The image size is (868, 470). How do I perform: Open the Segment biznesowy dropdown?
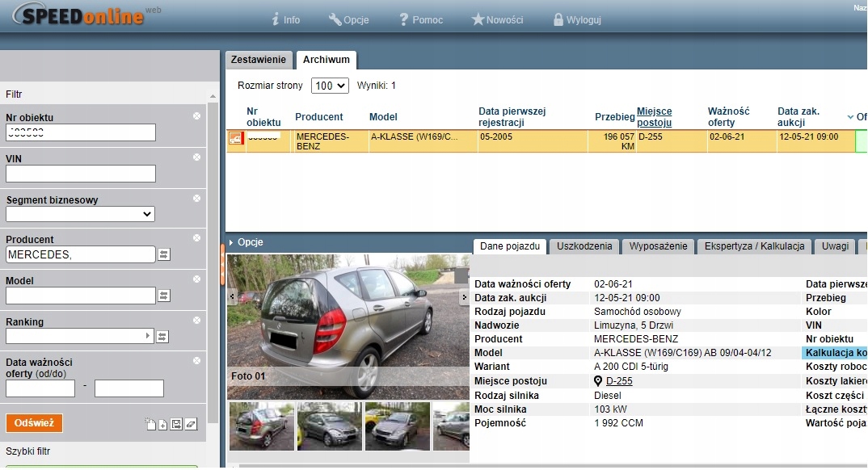[x=80, y=214]
